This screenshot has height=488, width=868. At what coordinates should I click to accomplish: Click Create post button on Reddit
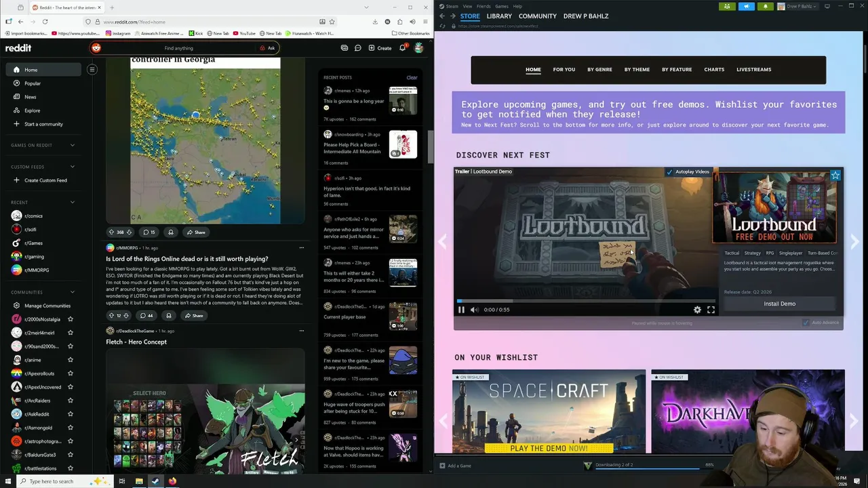380,48
